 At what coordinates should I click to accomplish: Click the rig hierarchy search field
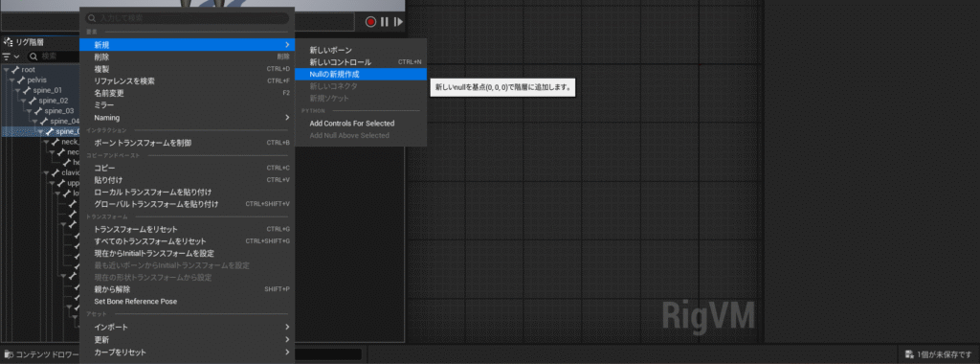55,57
